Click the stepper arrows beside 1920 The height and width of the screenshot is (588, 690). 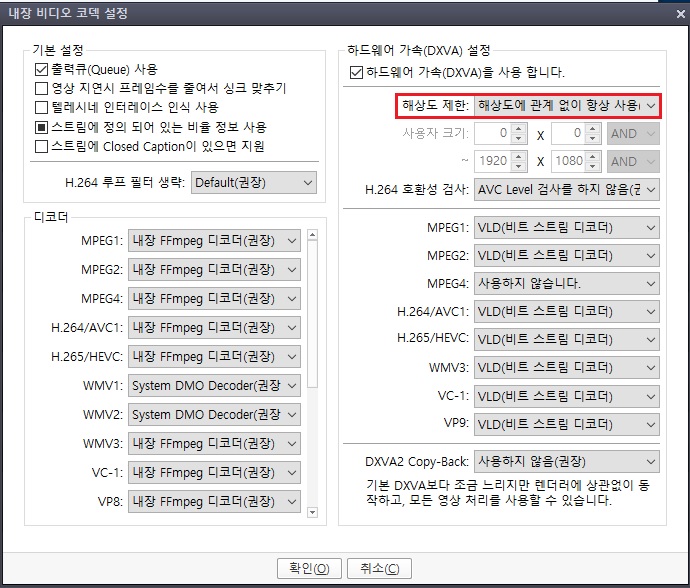tap(519, 161)
